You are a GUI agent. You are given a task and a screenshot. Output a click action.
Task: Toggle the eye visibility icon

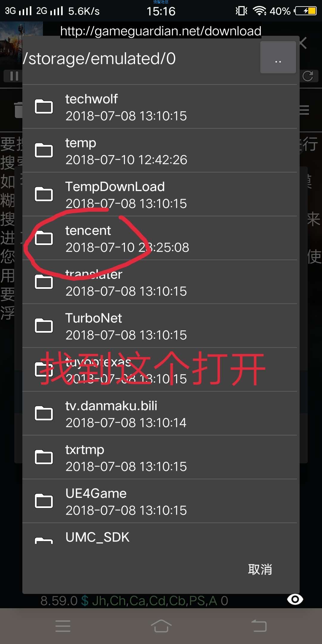[x=295, y=599]
